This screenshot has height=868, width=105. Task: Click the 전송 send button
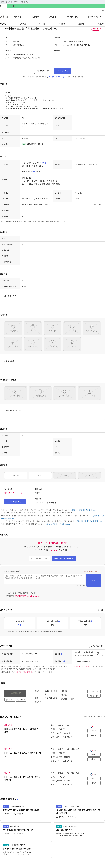(x=94, y=580)
